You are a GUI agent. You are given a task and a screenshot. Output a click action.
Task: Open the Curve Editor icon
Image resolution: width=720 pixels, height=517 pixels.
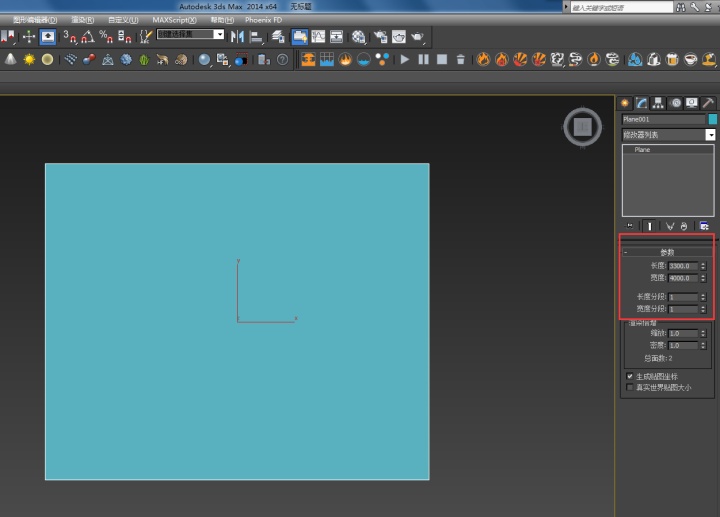tap(318, 36)
